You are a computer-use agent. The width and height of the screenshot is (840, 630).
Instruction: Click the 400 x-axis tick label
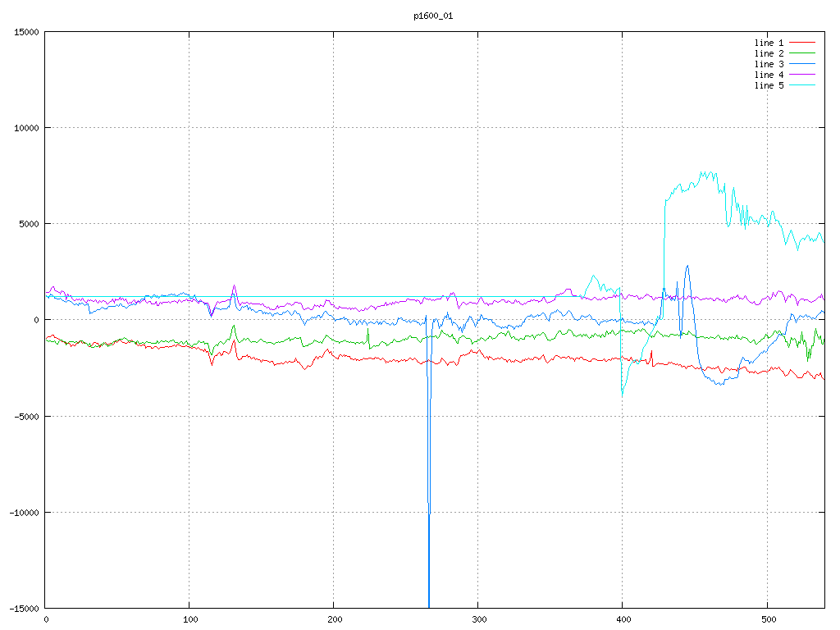(623, 619)
